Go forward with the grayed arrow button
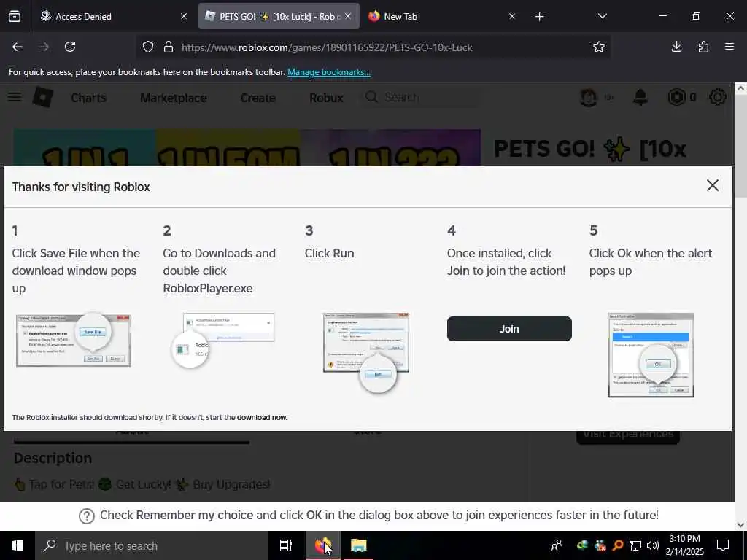 tap(44, 47)
